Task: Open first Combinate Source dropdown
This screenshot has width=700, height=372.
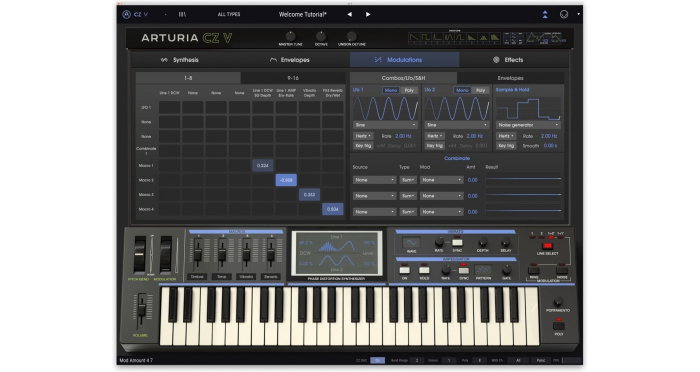Action: (x=375, y=180)
